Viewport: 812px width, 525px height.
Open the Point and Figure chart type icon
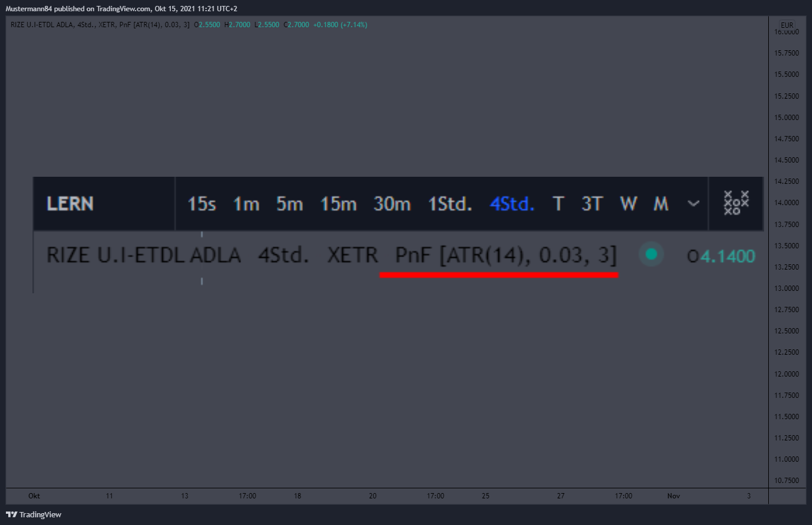point(736,203)
